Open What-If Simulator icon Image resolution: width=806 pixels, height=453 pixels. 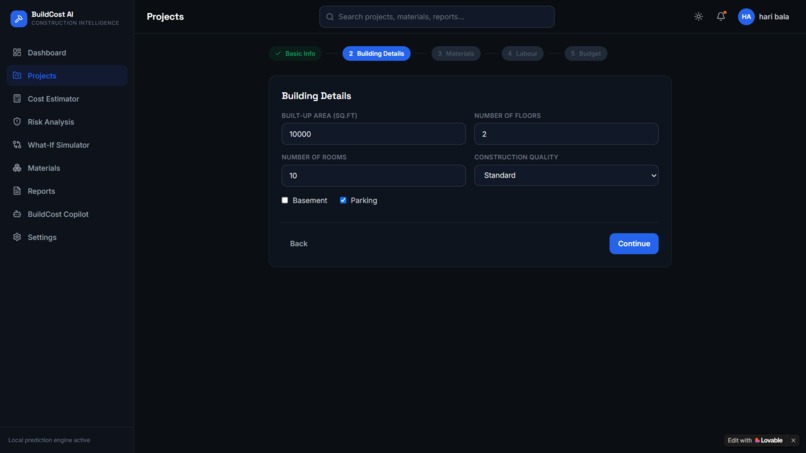coord(17,145)
